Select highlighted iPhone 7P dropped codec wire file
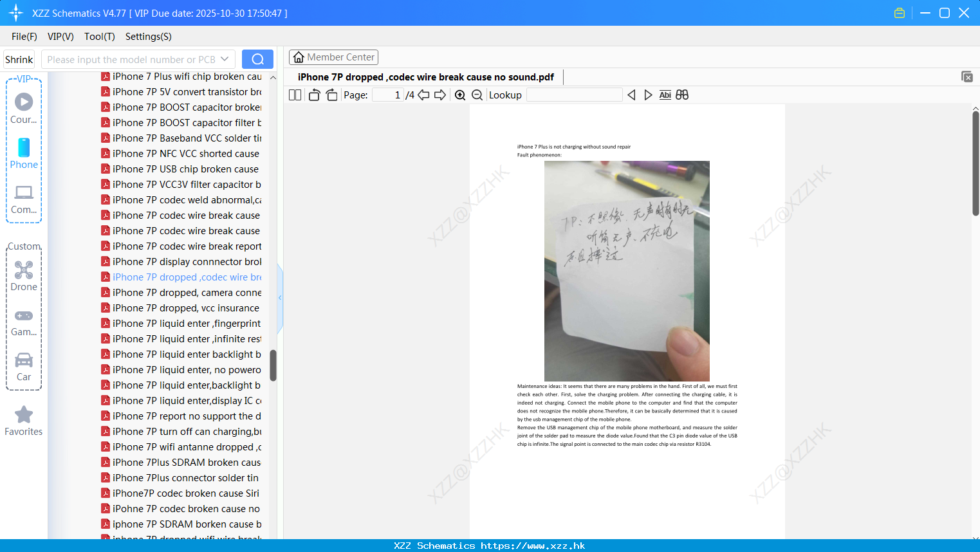980x552 pixels. pyautogui.click(x=181, y=277)
